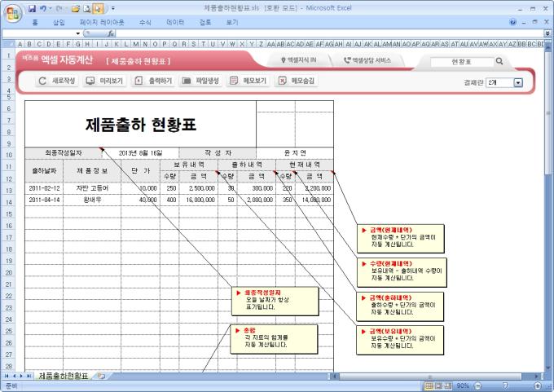Screen dimensions: 554x392
Task: Select the cell 왕새우
Action: coord(92,200)
